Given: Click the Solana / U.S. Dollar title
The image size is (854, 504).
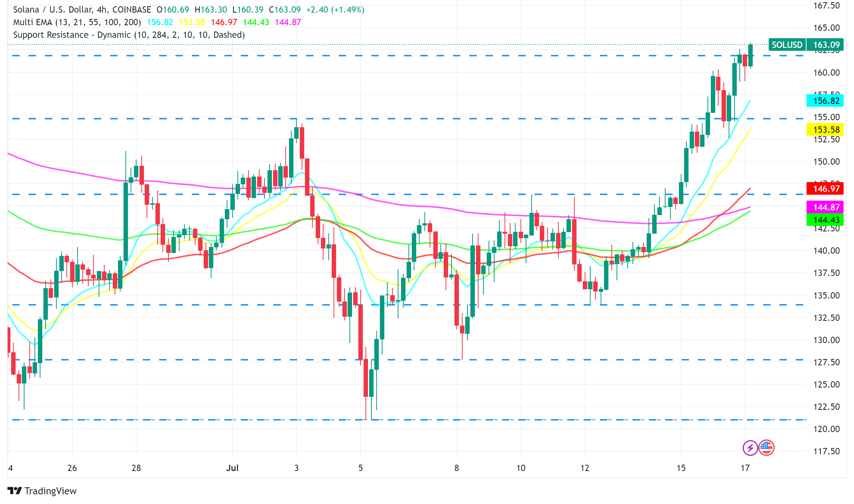Looking at the screenshot, I should 52,10.
